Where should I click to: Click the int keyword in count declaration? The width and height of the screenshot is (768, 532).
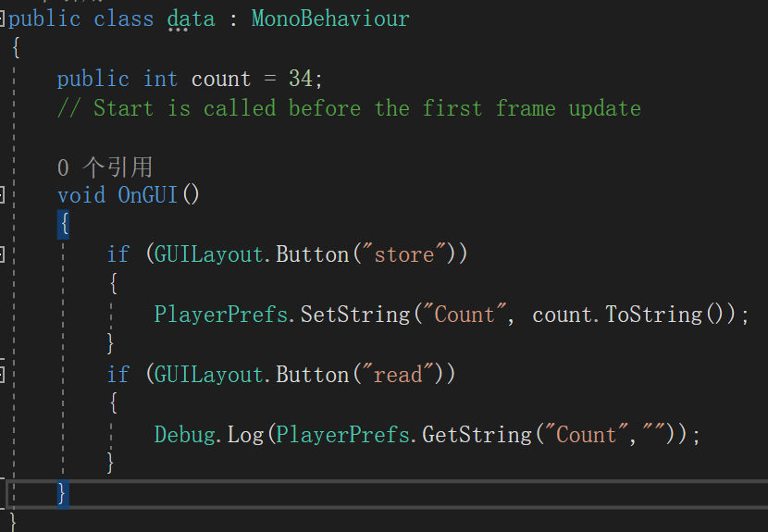[160, 79]
